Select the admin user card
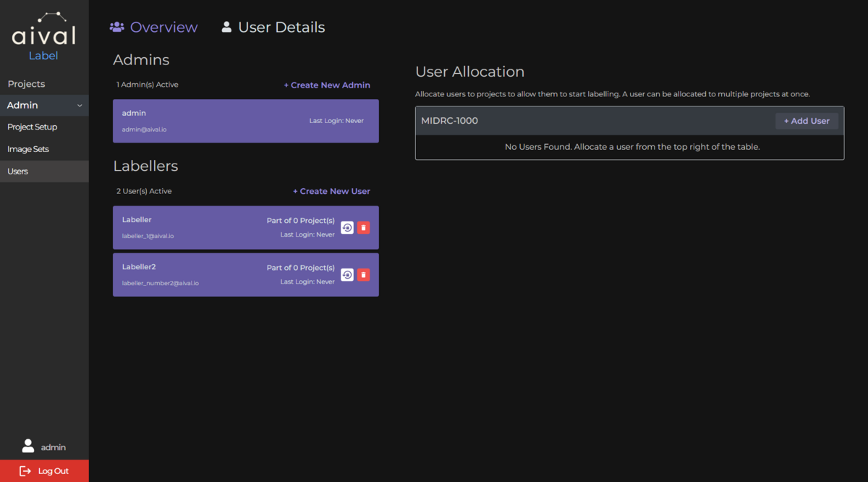Image resolution: width=868 pixels, height=482 pixels. 245,121
